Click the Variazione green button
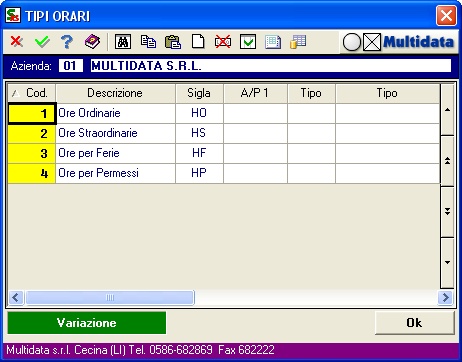 click(87, 323)
